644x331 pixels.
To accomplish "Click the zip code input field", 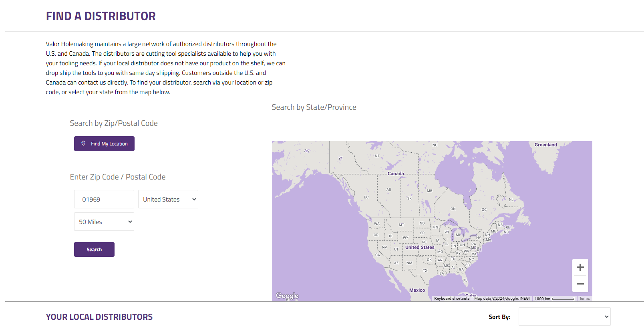I will (104, 199).
